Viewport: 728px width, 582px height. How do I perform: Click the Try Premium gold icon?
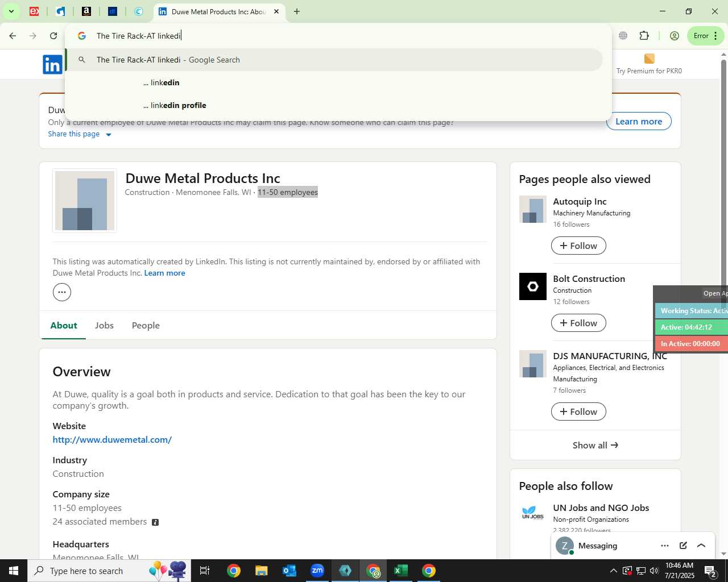pyautogui.click(x=649, y=59)
